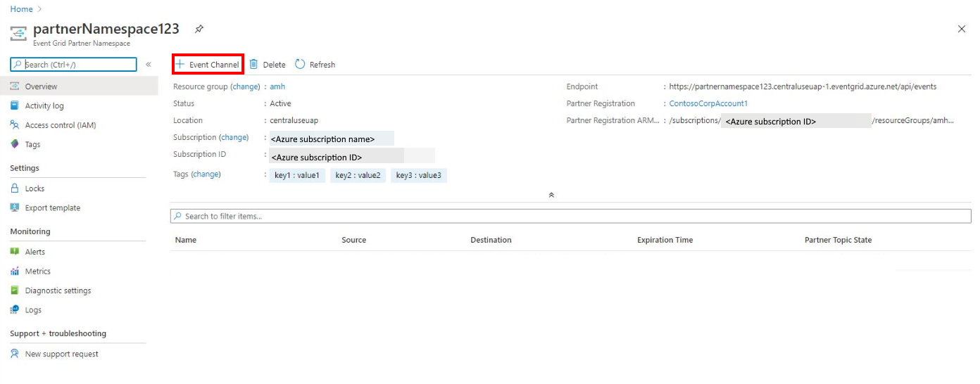980x384 pixels.
Task: Open the ContosoCorpAccount1 partner registration link
Action: tap(708, 103)
